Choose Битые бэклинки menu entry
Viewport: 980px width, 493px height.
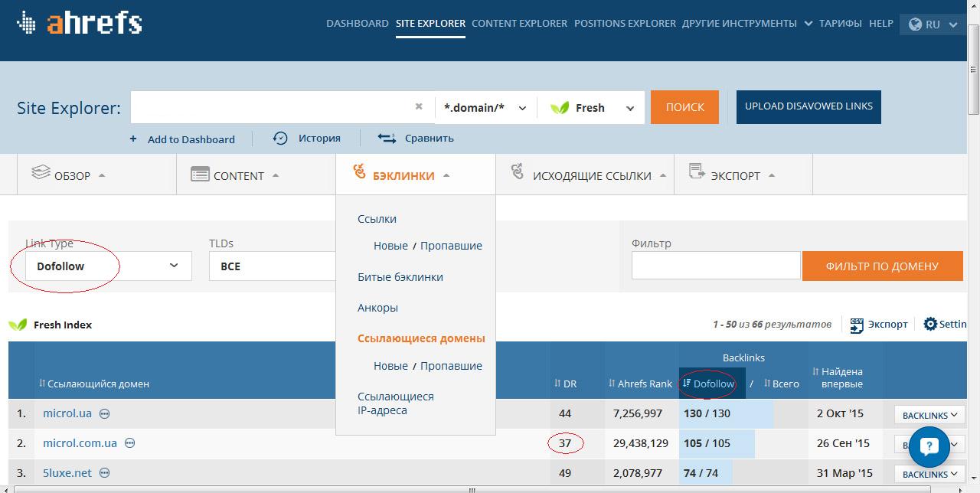tap(400, 276)
